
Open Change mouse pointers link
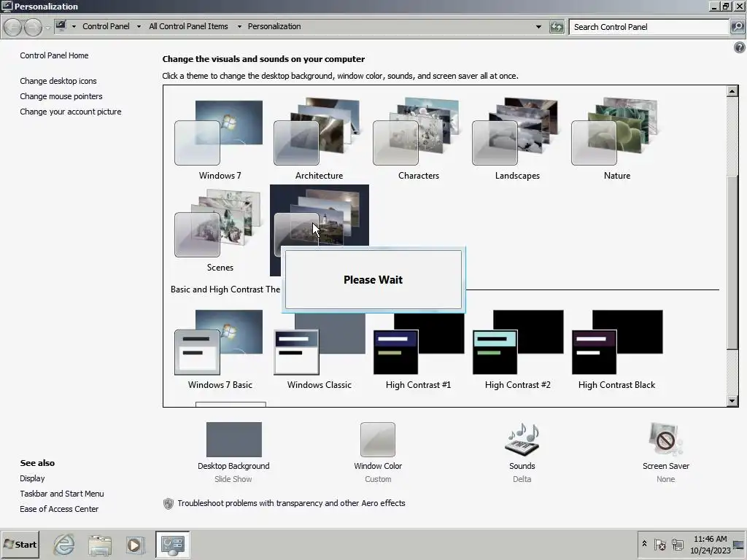(x=61, y=96)
